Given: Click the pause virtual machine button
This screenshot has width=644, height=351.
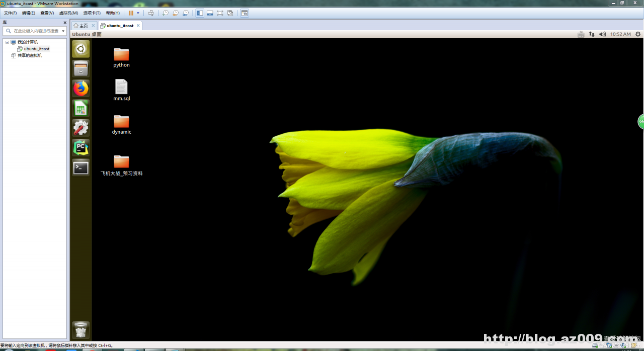Looking at the screenshot, I should (131, 13).
